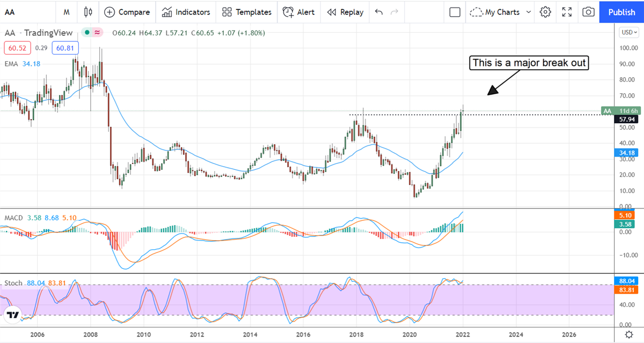Toggle the layout selector square
The image size is (644, 343).
click(x=455, y=12)
